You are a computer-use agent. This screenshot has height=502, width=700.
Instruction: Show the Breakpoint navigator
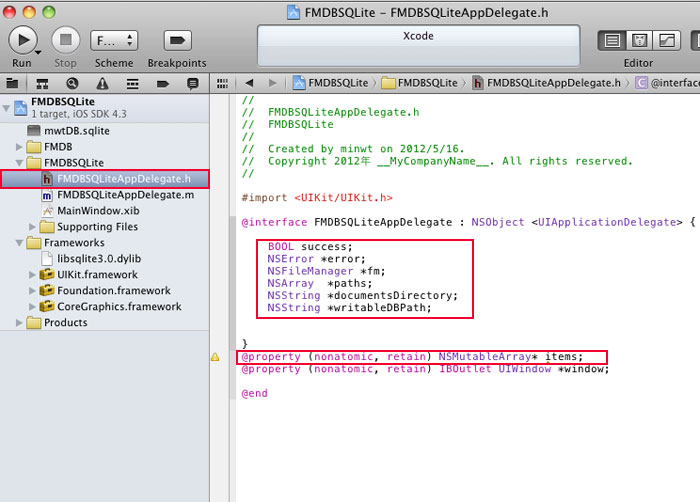[x=162, y=83]
